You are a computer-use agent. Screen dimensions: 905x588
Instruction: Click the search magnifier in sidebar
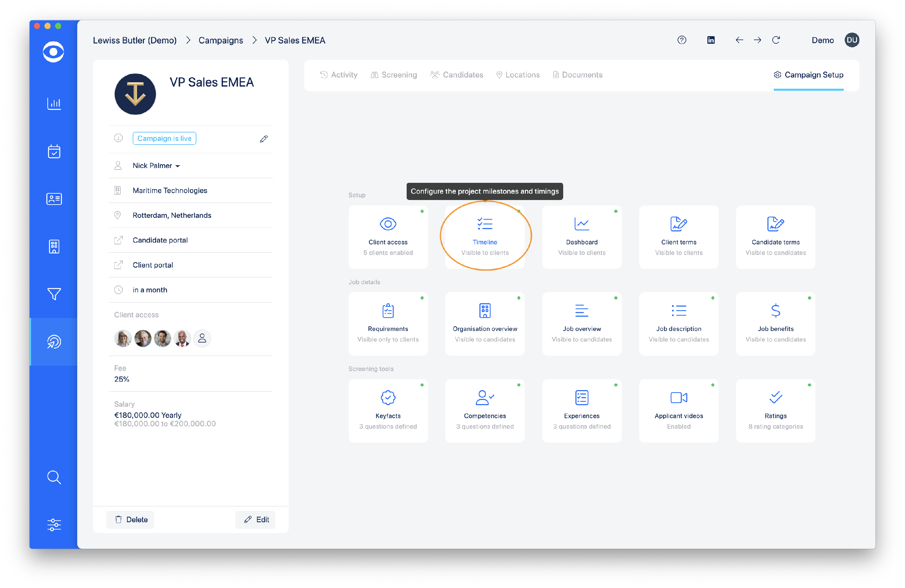pyautogui.click(x=54, y=477)
